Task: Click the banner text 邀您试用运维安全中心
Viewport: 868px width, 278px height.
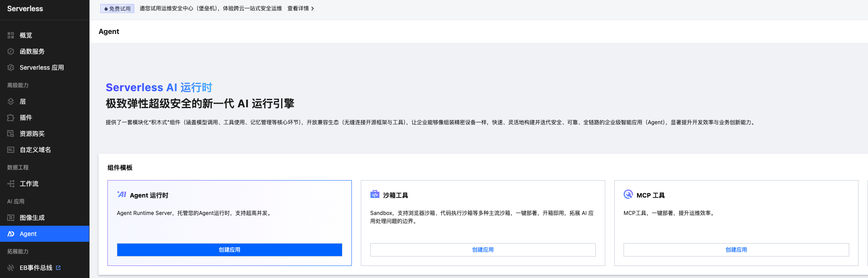Action: [211, 8]
